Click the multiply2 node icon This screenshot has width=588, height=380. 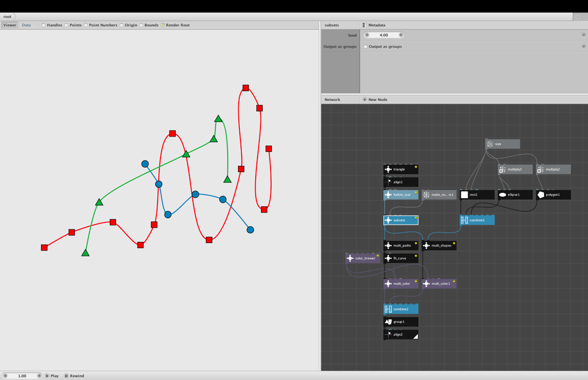(x=540, y=169)
